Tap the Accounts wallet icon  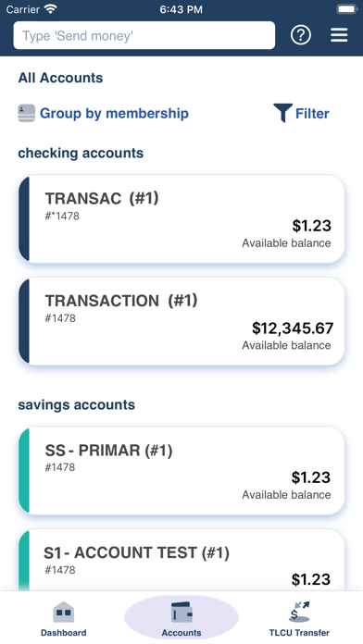(x=181, y=613)
